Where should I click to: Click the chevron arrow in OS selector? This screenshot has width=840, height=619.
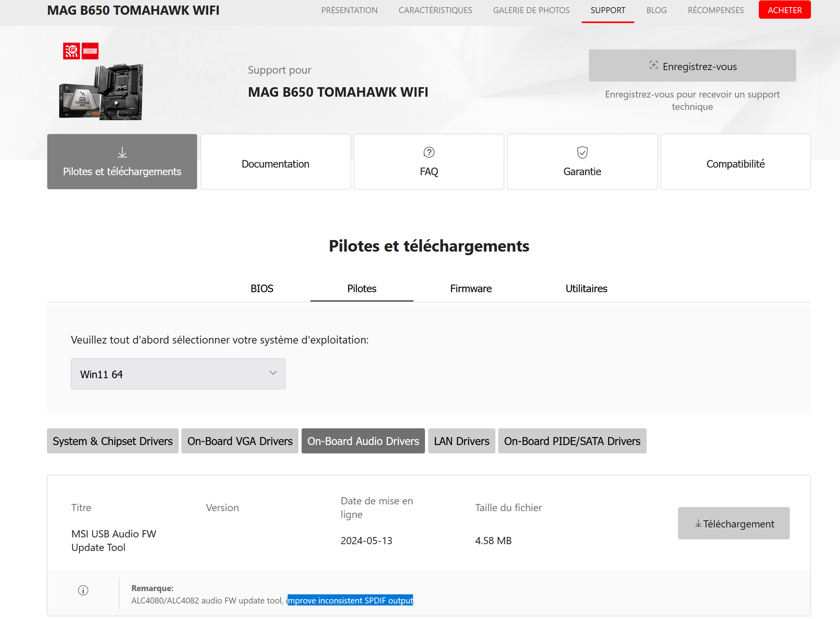click(x=273, y=373)
